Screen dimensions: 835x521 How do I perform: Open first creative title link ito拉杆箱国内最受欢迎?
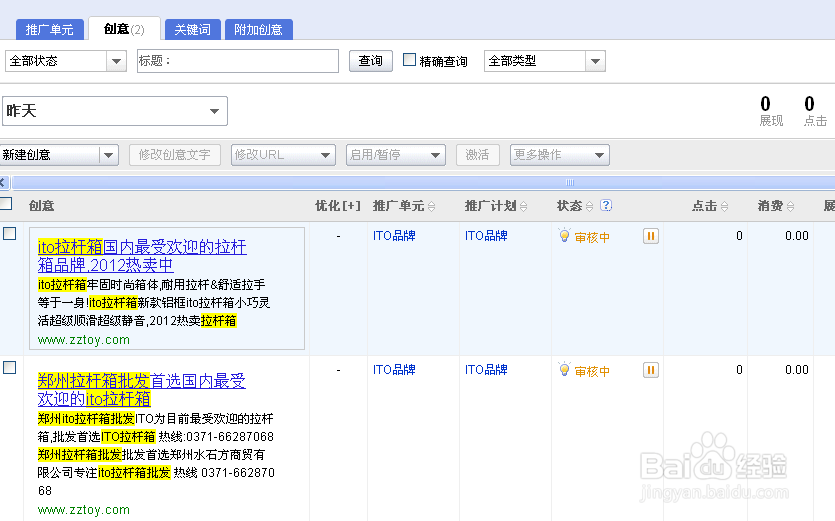[142, 256]
